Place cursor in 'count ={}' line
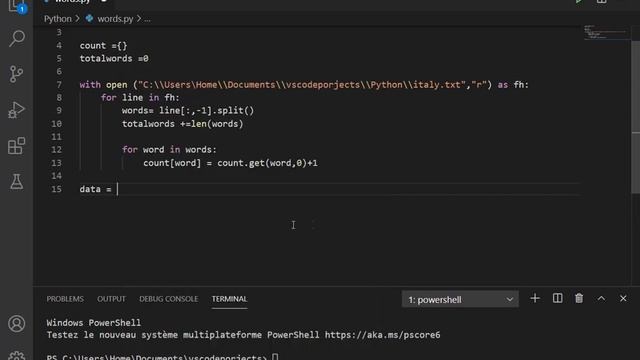Screen dimensions: 640x360 pyautogui.click(x=104, y=46)
